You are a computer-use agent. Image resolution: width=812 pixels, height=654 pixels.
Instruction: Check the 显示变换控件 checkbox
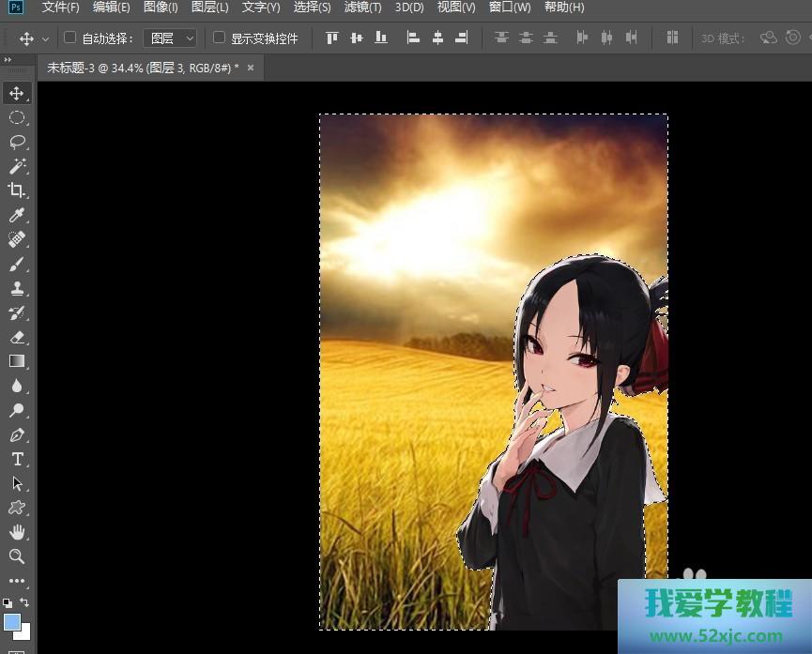coord(219,38)
